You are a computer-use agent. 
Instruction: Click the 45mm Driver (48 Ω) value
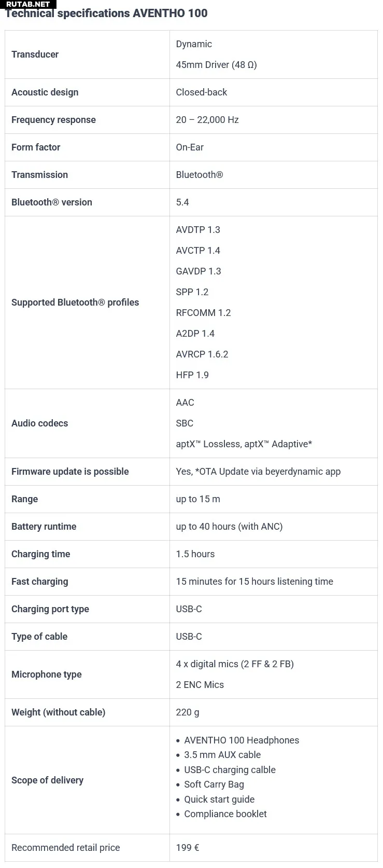(216, 65)
